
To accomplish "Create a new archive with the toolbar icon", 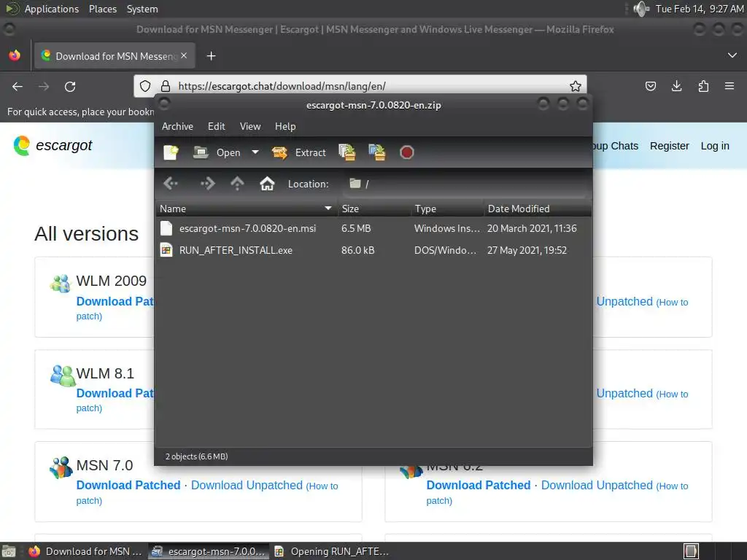I will coord(171,152).
